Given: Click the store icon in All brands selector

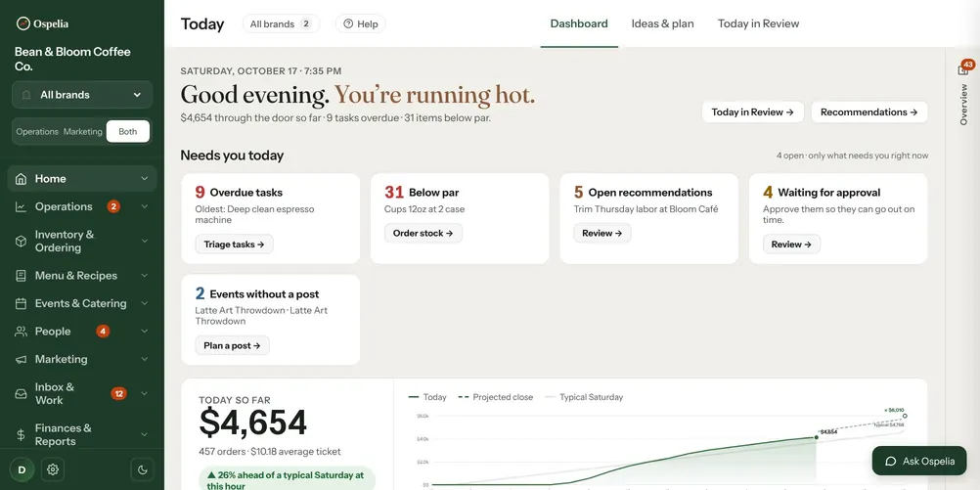Looking at the screenshot, I should click(x=26, y=95).
